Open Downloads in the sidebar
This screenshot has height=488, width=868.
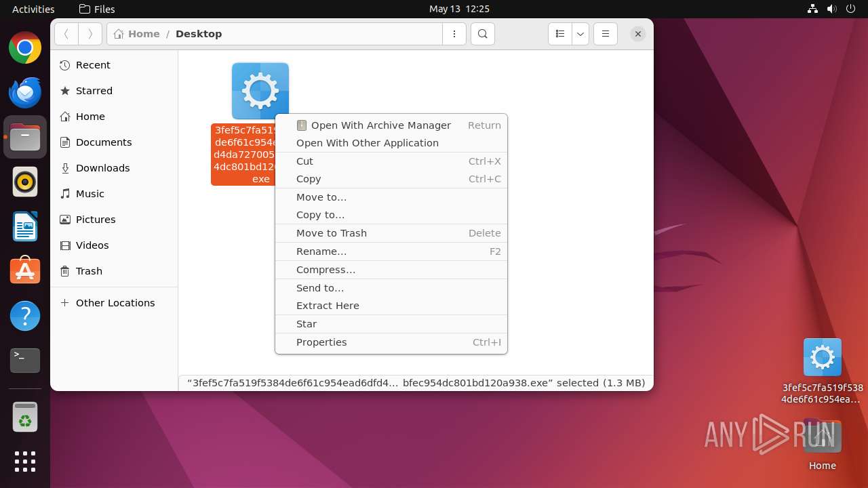coord(114,168)
